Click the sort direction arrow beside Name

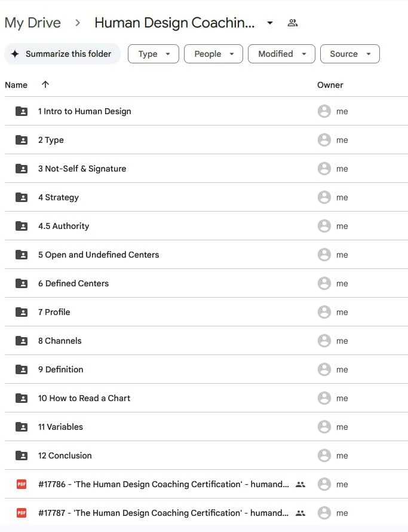pos(45,84)
